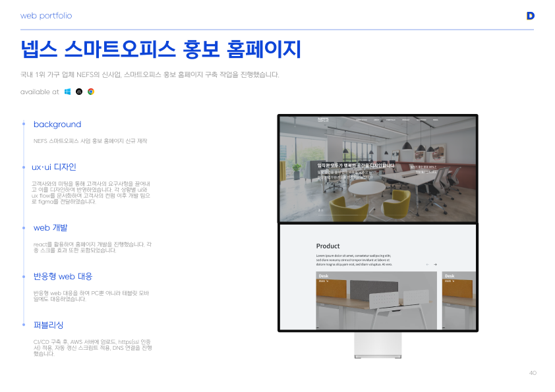Image resolution: width=555 pixels, height=392 pixels.
Task: Click the "web portfolio" header text
Action: (46, 16)
